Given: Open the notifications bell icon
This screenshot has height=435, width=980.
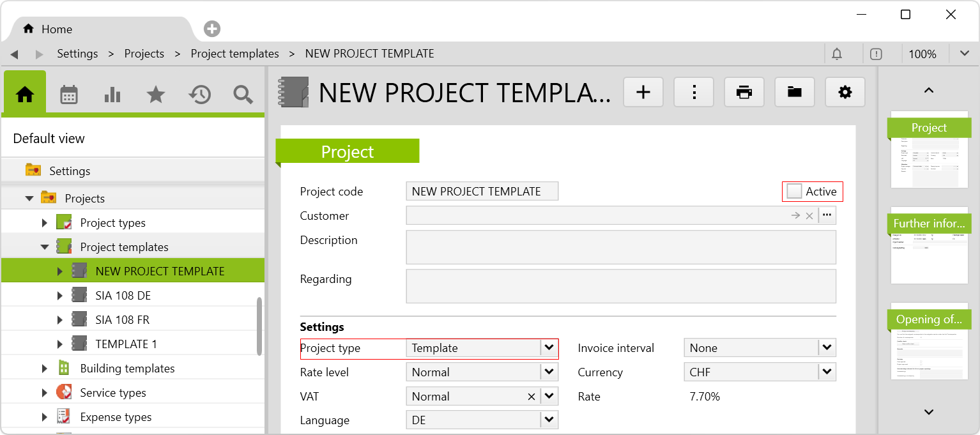Looking at the screenshot, I should 837,54.
